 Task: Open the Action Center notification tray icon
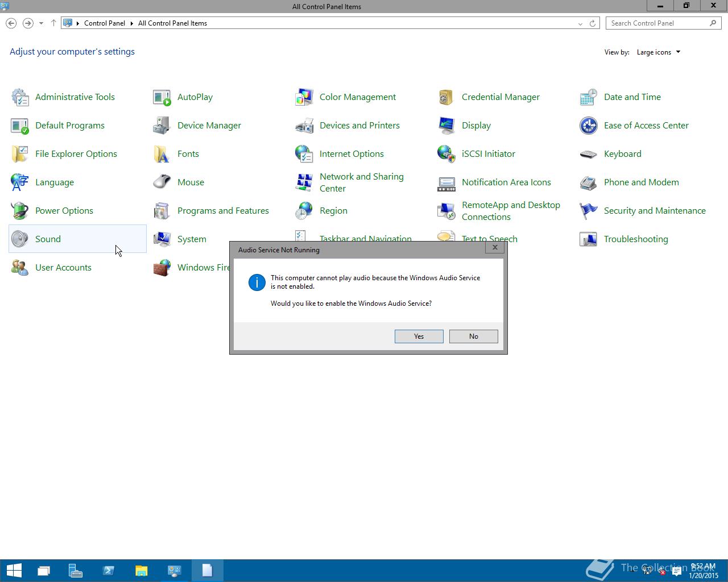(677, 571)
